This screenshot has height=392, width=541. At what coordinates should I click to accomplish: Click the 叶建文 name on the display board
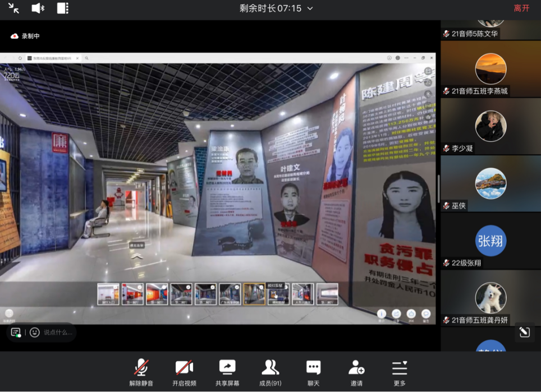click(x=290, y=168)
